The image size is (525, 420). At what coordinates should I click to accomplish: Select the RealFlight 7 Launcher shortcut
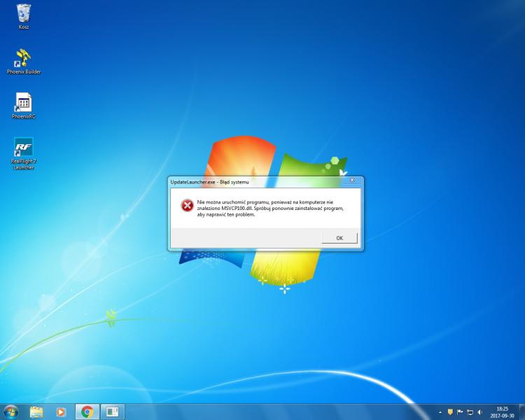click(24, 150)
